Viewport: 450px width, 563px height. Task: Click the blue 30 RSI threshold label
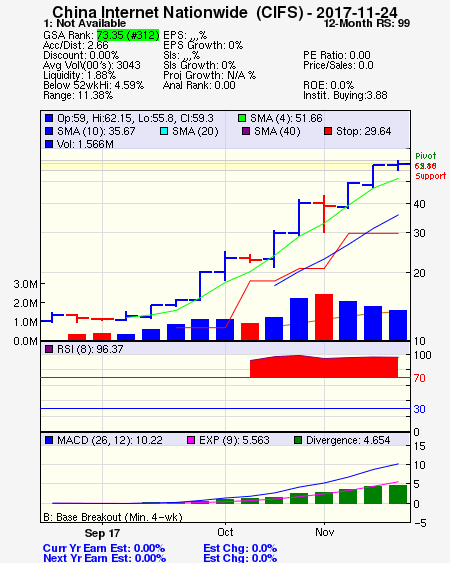419,409
